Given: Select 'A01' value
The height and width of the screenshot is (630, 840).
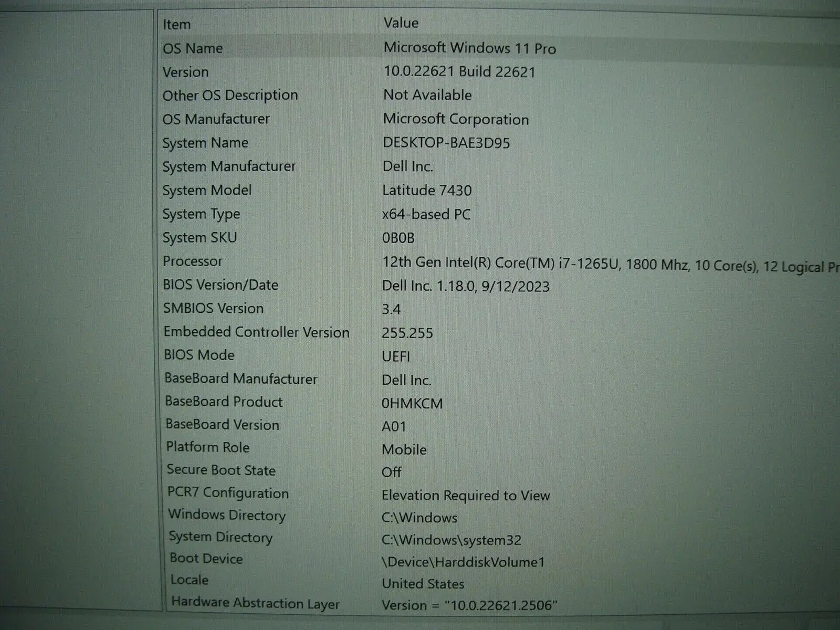Looking at the screenshot, I should coord(394,427).
